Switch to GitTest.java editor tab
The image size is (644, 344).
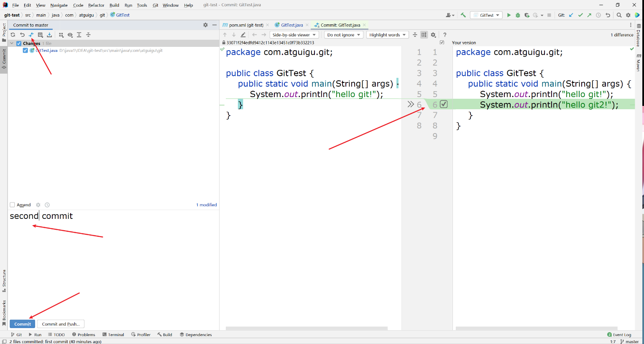(292, 25)
